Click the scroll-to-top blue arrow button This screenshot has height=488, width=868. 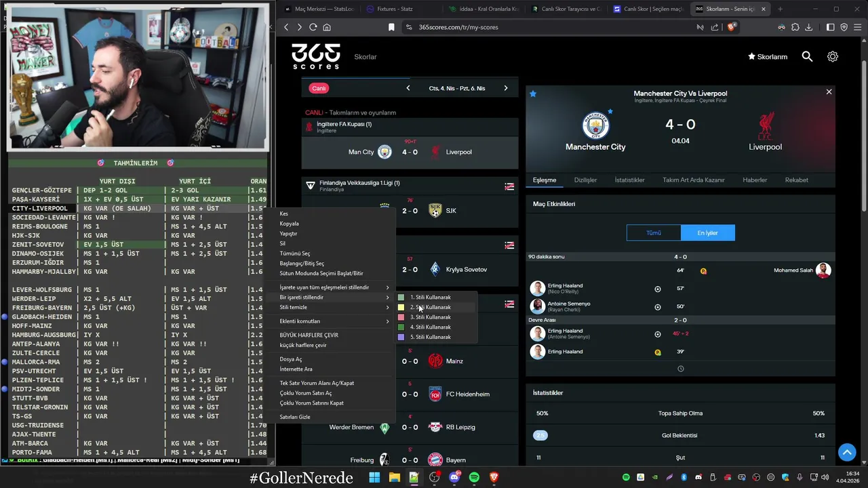point(846,452)
